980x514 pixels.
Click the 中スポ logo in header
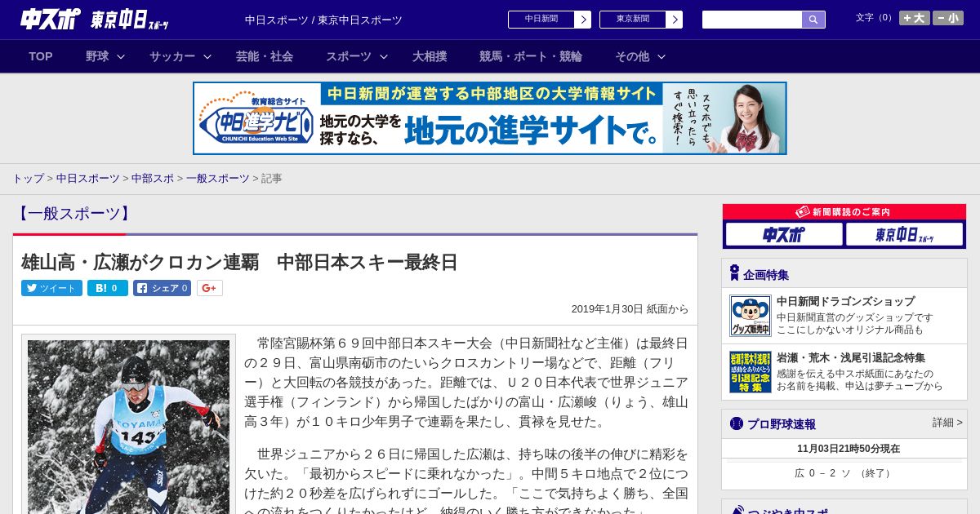tap(50, 19)
